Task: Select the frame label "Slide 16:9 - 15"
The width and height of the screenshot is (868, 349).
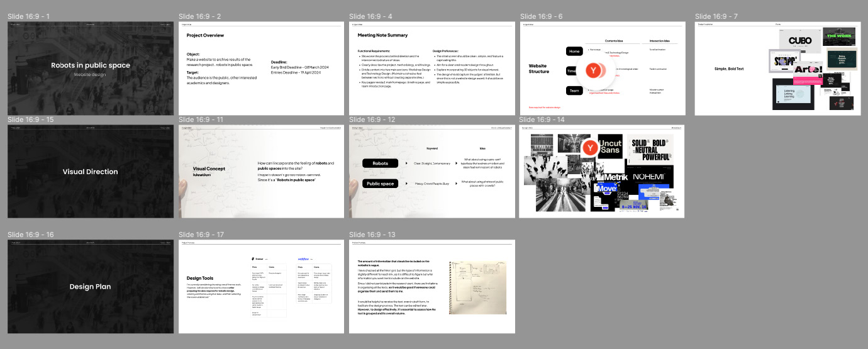Action: click(x=31, y=119)
